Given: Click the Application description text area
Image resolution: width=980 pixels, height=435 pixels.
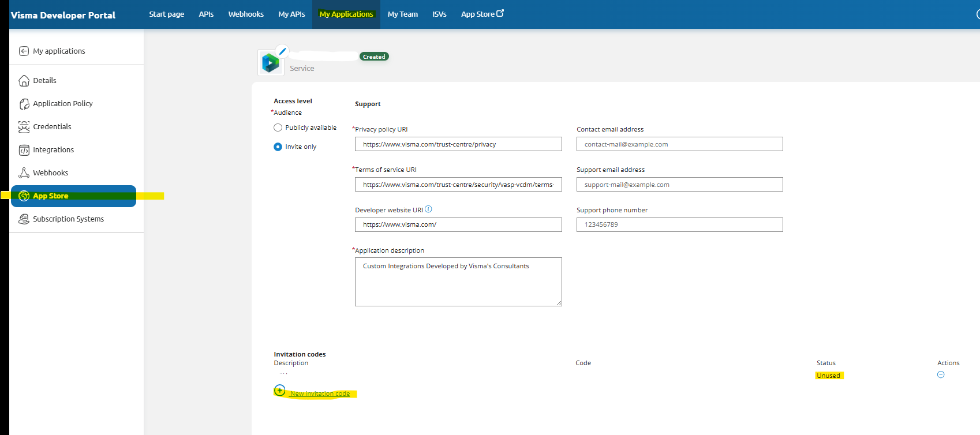Looking at the screenshot, I should click(458, 282).
